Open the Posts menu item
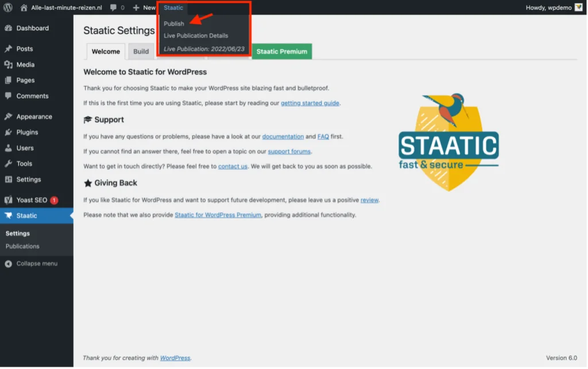This screenshot has height=369, width=588. [24, 49]
